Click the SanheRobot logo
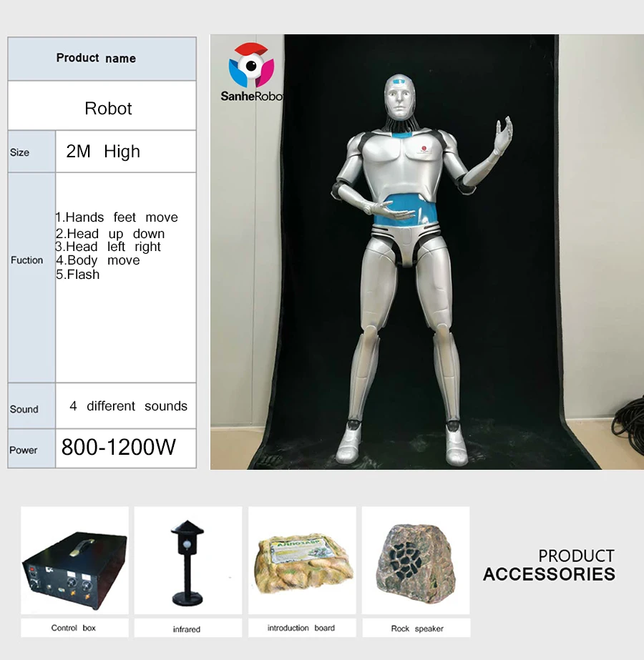644x660 pixels. pyautogui.click(x=252, y=72)
